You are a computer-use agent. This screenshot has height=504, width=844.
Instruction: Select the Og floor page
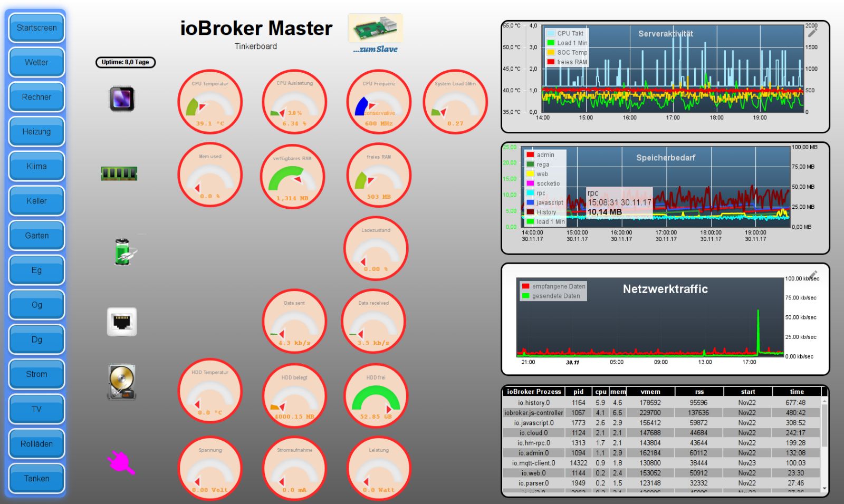tap(36, 305)
